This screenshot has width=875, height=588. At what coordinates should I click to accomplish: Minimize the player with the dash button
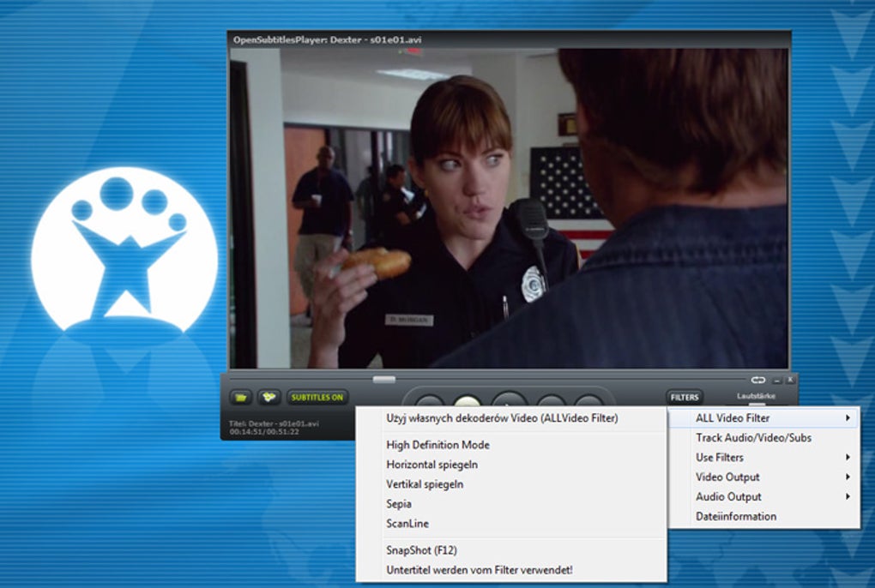coord(777,380)
